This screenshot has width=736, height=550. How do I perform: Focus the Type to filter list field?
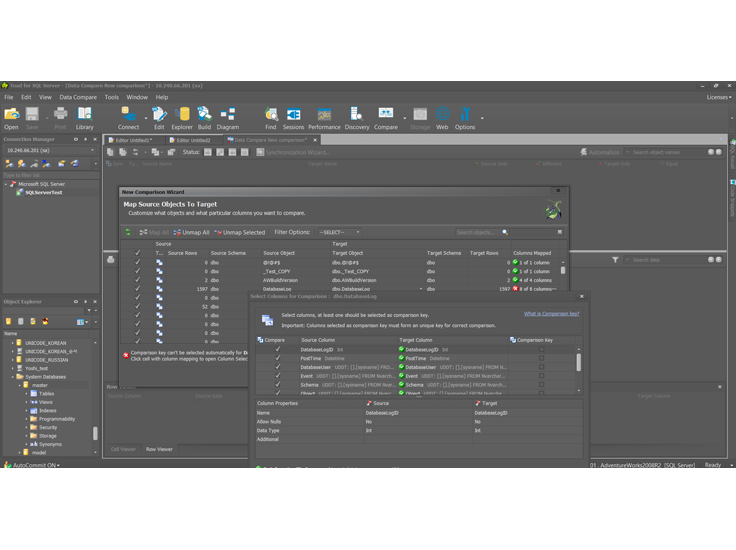coord(51,175)
